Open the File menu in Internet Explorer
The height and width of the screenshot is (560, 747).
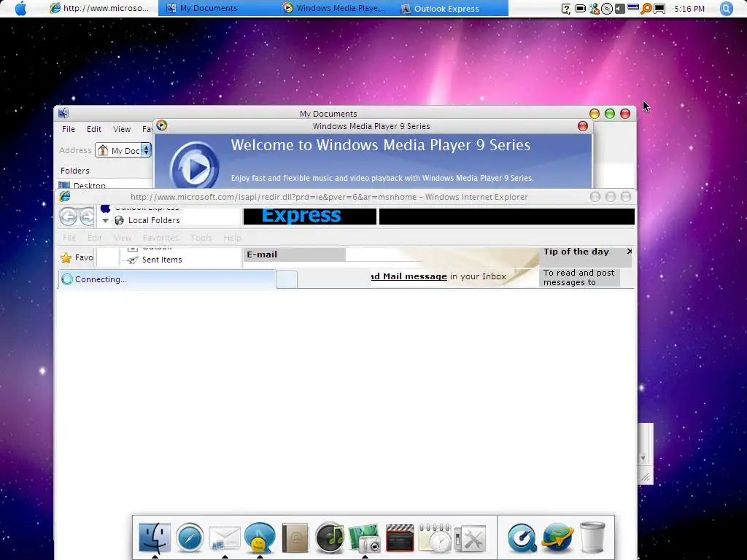pyautogui.click(x=69, y=238)
